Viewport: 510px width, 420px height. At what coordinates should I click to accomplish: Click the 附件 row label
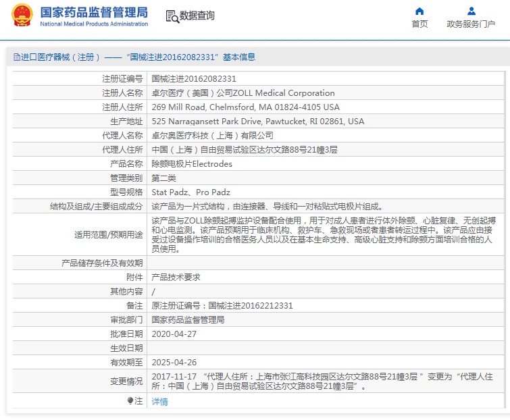[x=134, y=278]
